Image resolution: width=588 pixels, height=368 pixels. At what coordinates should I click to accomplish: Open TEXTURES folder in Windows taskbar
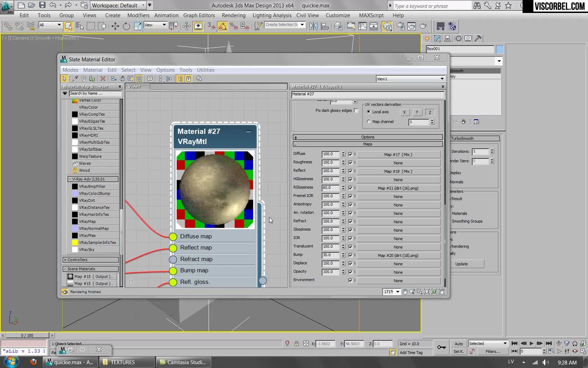126,362
